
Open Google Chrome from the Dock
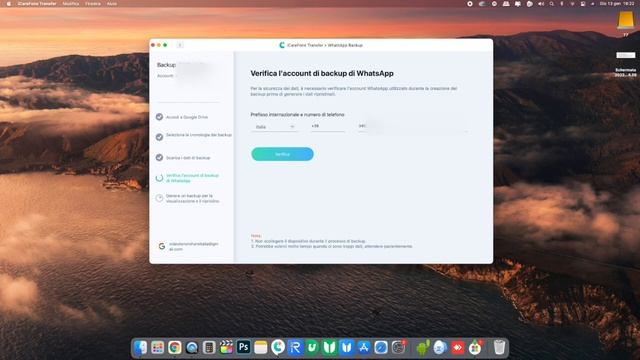(175, 347)
